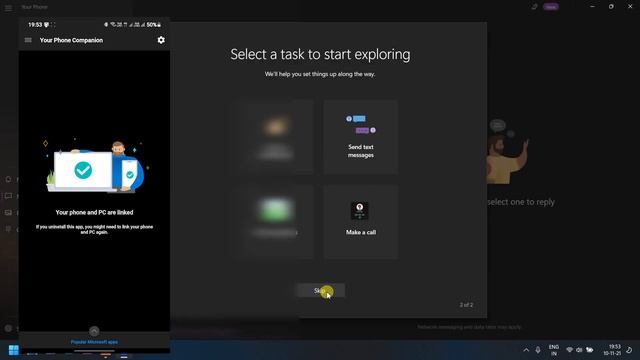640x360 pixels.
Task: Expand the Popular Microsoft apps panel arrow
Action: 94,331
